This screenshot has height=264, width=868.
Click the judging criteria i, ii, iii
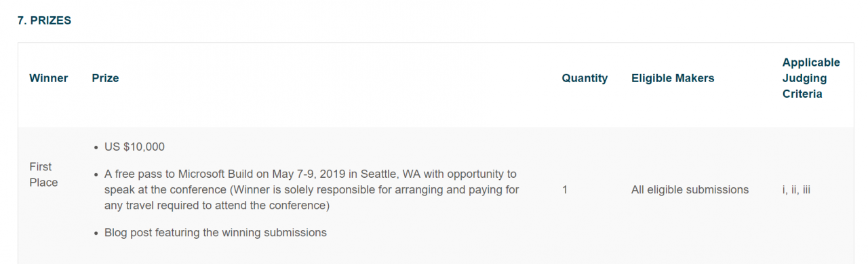796,189
